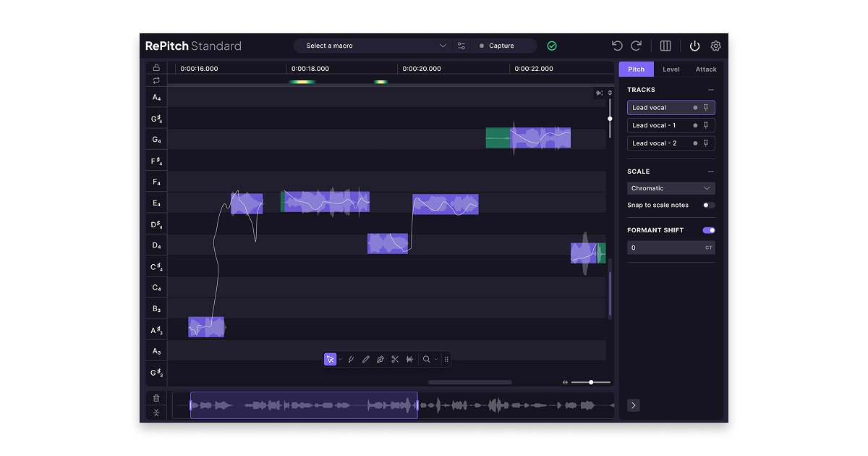Select the A#3 note block
The image size is (868, 456).
point(206,327)
